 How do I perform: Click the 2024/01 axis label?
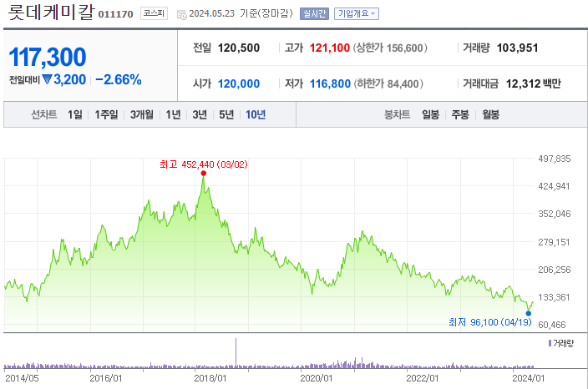coord(529,378)
